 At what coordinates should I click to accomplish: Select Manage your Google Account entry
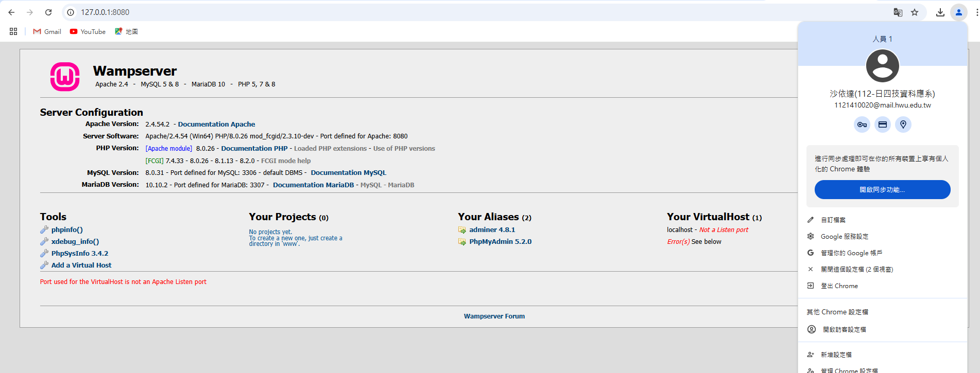pyautogui.click(x=851, y=253)
